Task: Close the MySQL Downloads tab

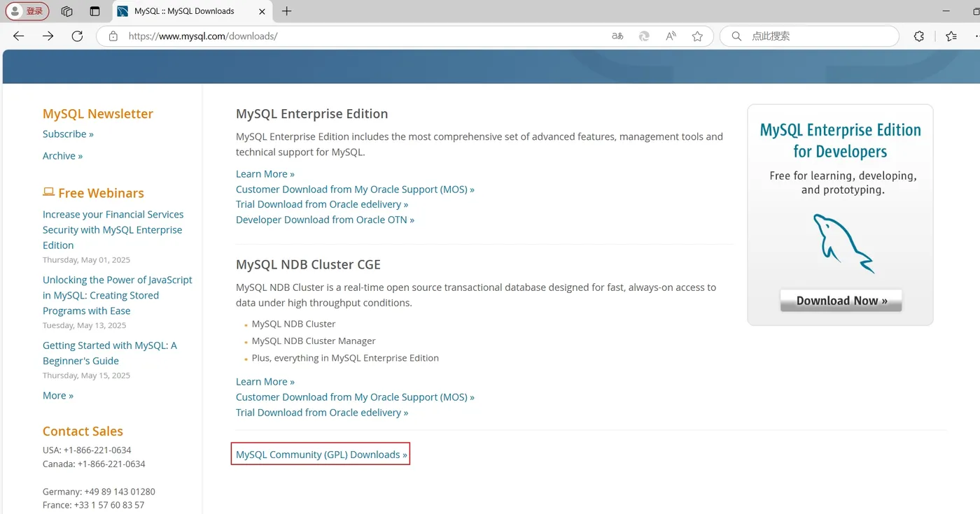Action: click(x=262, y=11)
